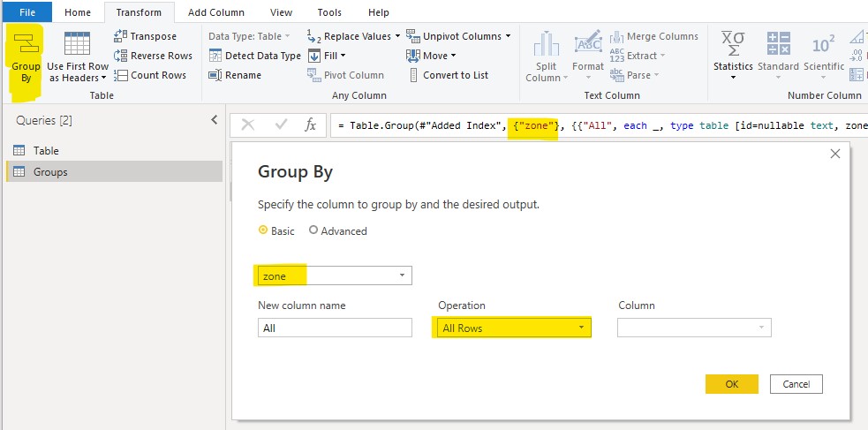The height and width of the screenshot is (430, 868).
Task: Click the Merge Columns icon
Action: pos(616,36)
